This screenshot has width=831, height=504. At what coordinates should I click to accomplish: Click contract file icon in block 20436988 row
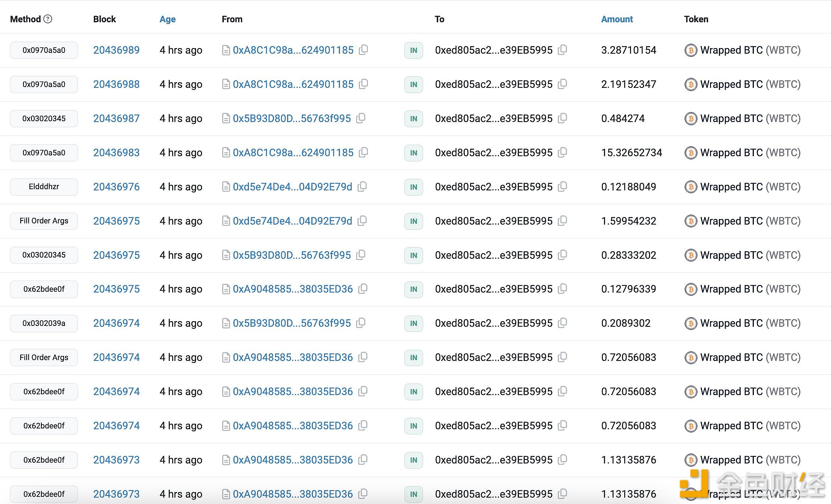click(226, 85)
